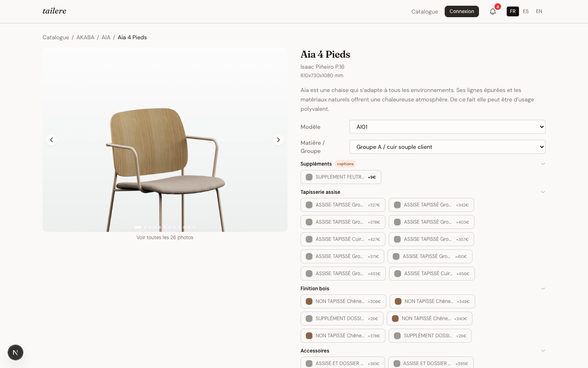This screenshot has height=368, width=588.
Task: Go to AKABA in the breadcrumb
Action: click(85, 37)
